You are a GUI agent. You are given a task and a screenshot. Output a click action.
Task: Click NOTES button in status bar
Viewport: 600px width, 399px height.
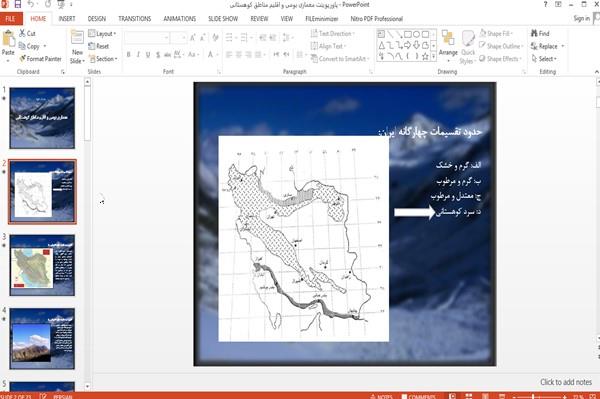(x=381, y=396)
